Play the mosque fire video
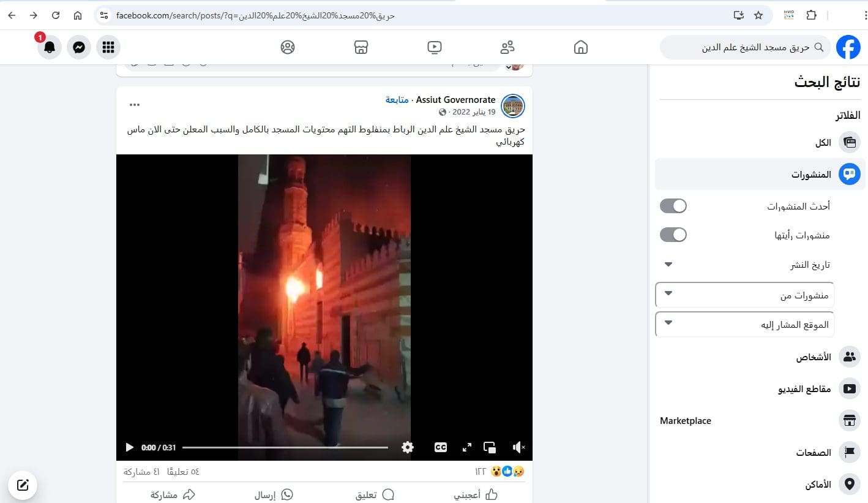The image size is (868, 503). pyautogui.click(x=129, y=447)
